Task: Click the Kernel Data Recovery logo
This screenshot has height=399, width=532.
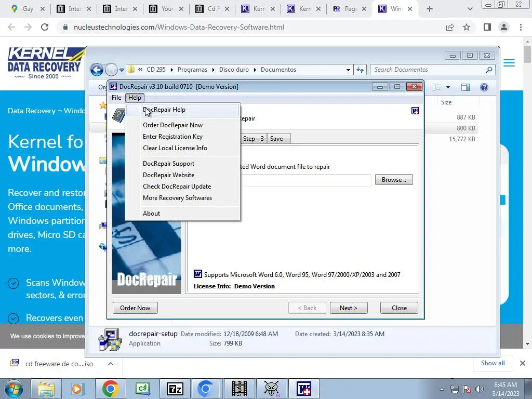Action: (x=46, y=63)
